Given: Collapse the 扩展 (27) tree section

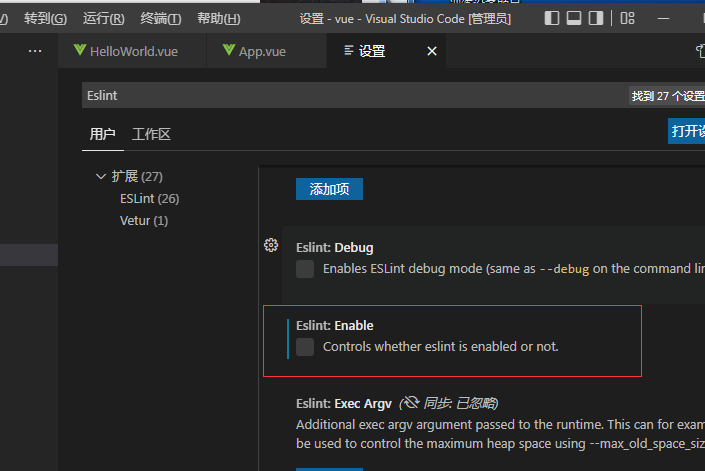Looking at the screenshot, I should click(101, 177).
